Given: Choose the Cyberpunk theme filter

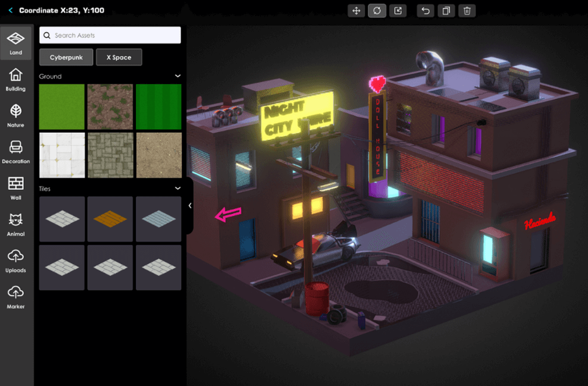Looking at the screenshot, I should [66, 57].
